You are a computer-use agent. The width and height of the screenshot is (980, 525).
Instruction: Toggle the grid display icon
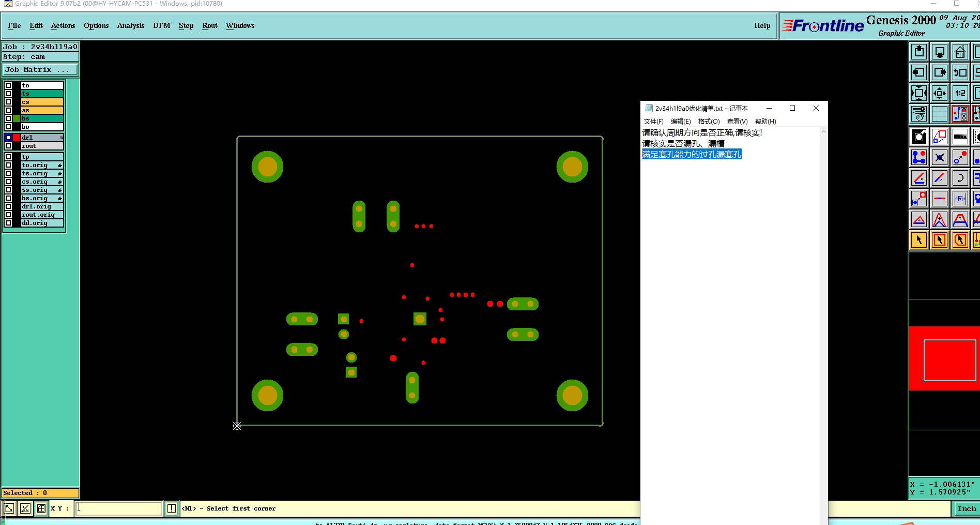point(940,114)
